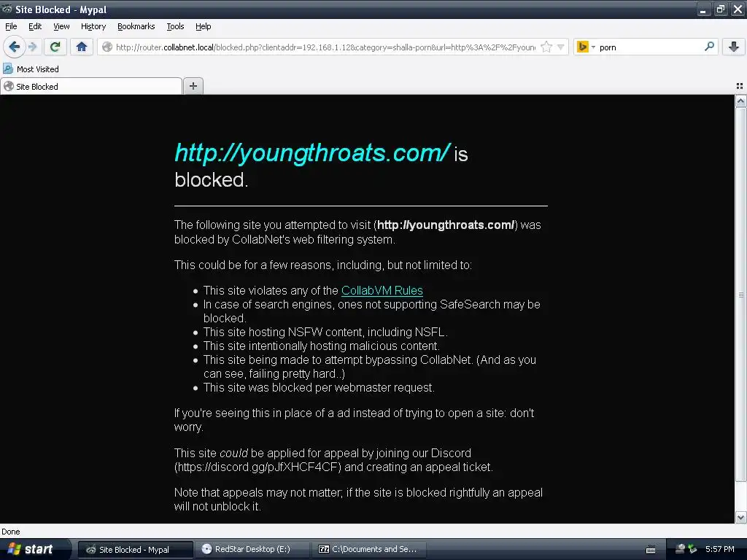Screen dimensions: 747x560
Task: Click the bold youngthroats.com URL in paragraph
Action: (446, 225)
